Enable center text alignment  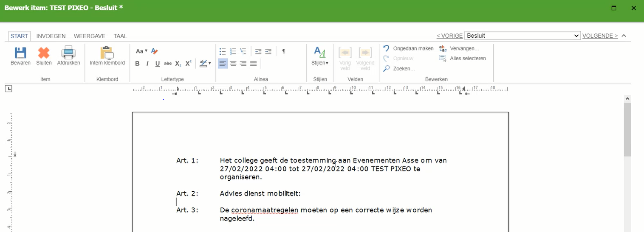pos(233,64)
